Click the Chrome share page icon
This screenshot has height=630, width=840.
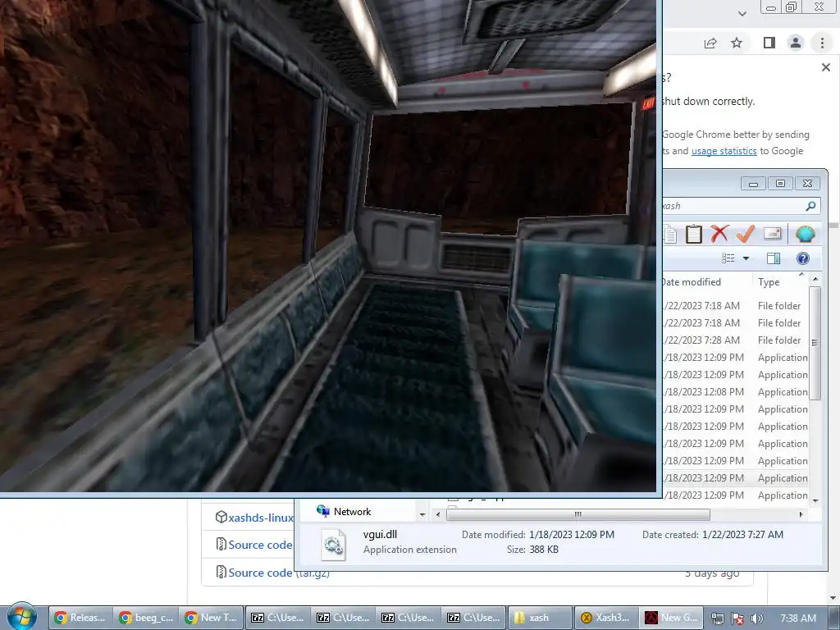[710, 43]
